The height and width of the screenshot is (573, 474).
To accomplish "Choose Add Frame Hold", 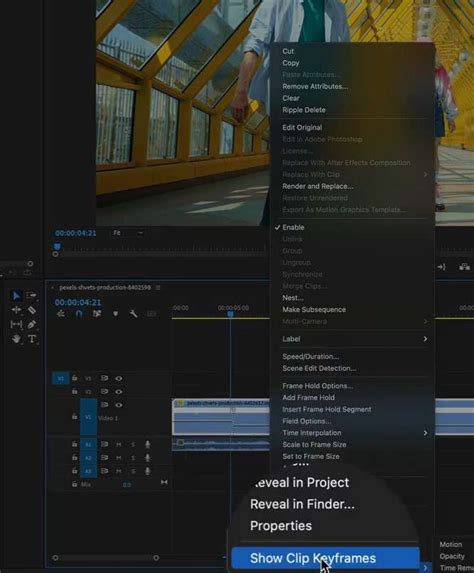I will click(x=308, y=398).
